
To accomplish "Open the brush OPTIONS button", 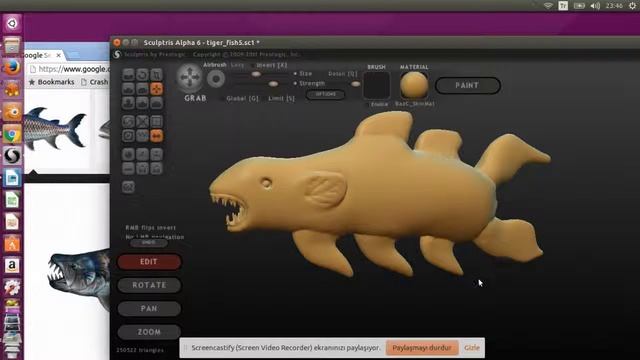I will pyautogui.click(x=325, y=94).
